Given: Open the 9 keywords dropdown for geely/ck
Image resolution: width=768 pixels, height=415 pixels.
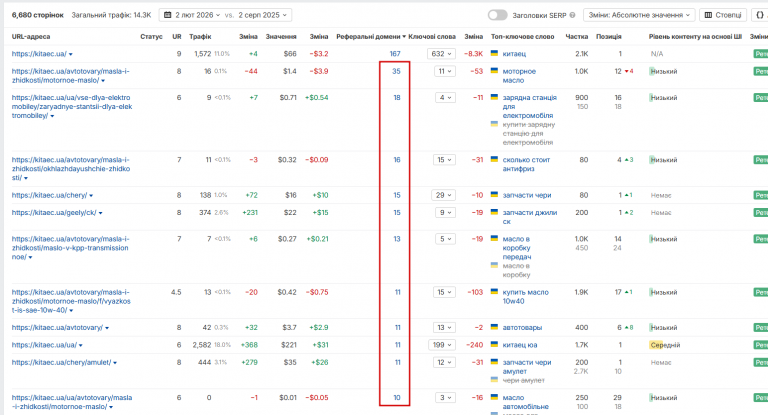Looking at the screenshot, I should [x=445, y=213].
